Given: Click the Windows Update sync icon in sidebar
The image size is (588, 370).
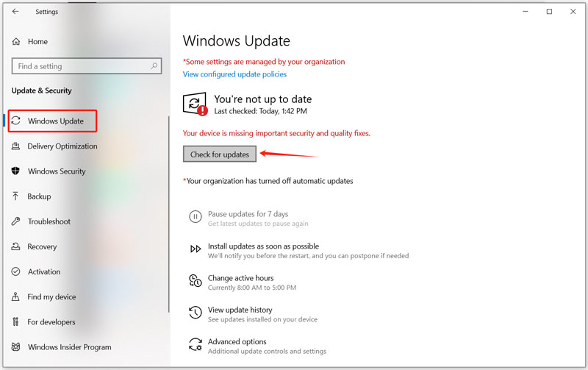Looking at the screenshot, I should [x=15, y=121].
